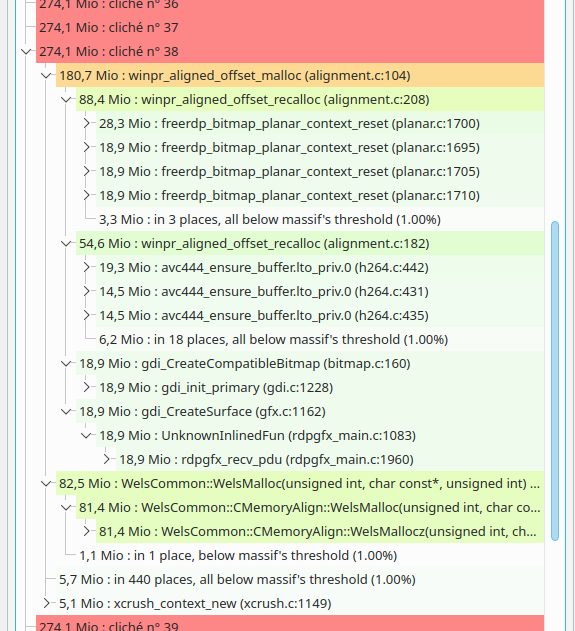Expand rdpgfx_recv_pdu rdpgfx_main.c:1960 entry

point(106,459)
